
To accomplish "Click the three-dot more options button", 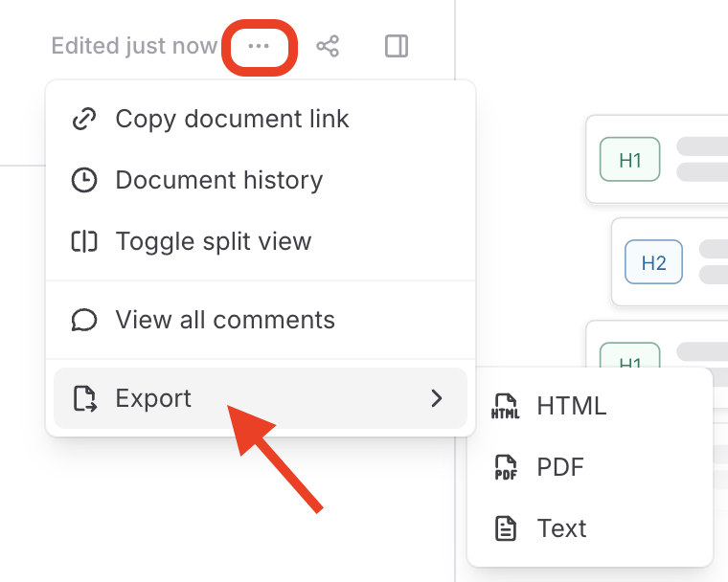I will (x=259, y=46).
